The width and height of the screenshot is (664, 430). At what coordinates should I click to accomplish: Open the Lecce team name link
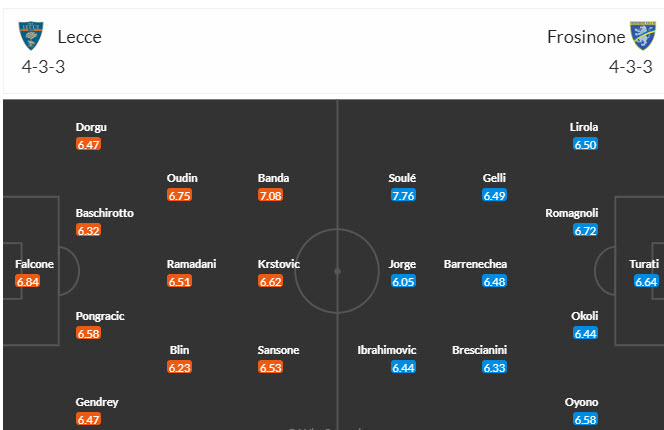click(79, 37)
